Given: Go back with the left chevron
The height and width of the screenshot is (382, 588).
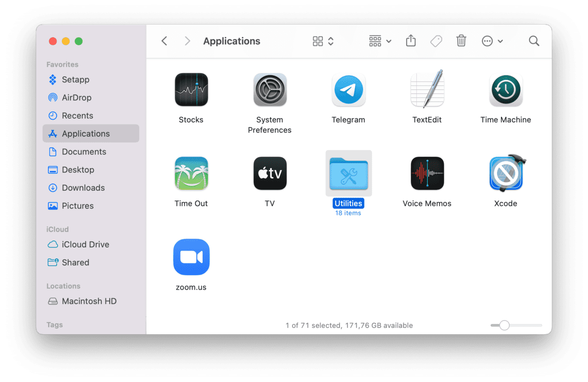Looking at the screenshot, I should pyautogui.click(x=164, y=41).
